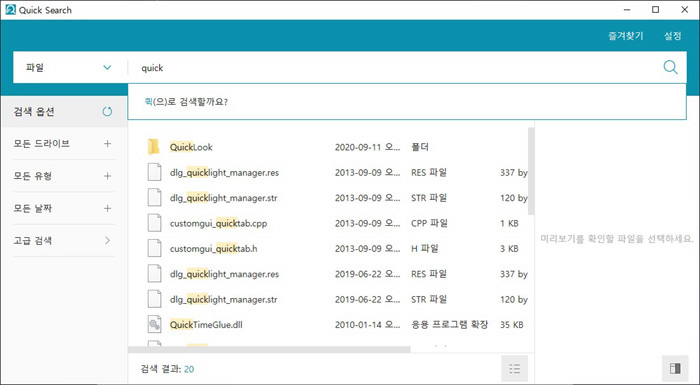Click the 응용 프로그램 확장 type cell
700x385 pixels.
(x=450, y=325)
